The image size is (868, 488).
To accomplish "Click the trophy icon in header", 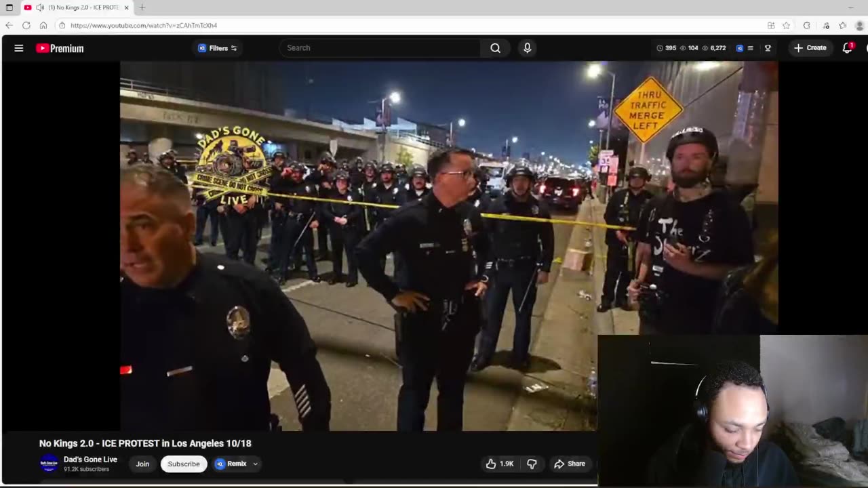I will [x=768, y=48].
